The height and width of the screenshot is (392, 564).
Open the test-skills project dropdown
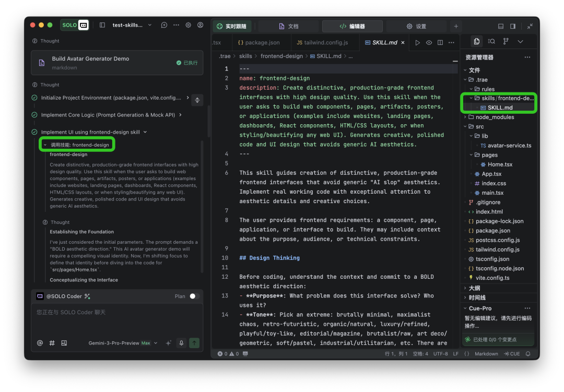coord(132,25)
